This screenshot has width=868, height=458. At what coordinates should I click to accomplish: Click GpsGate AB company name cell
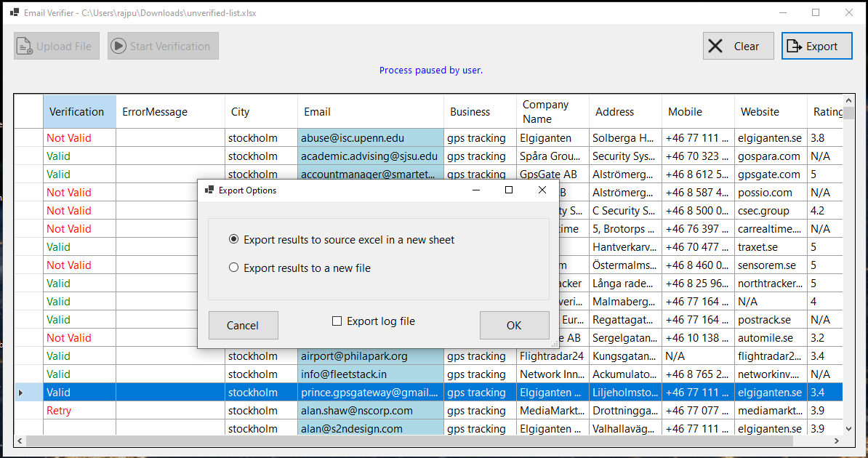(552, 174)
